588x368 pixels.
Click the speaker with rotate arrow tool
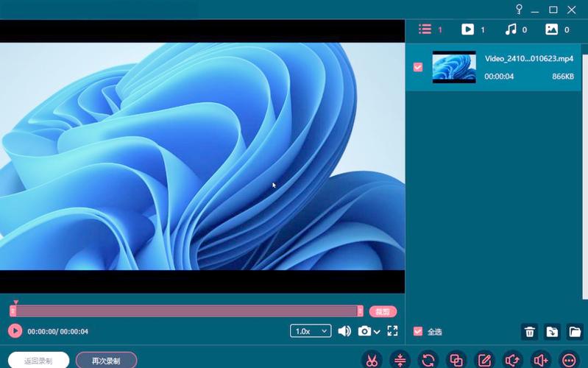[512, 360]
